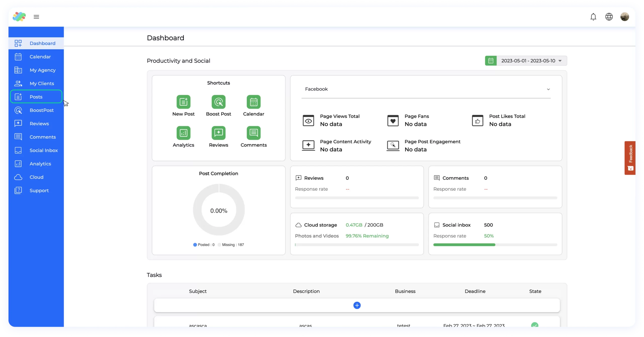Image resolution: width=644 pixels, height=337 pixels.
Task: Toggle the Posted legend item
Action: (x=204, y=245)
